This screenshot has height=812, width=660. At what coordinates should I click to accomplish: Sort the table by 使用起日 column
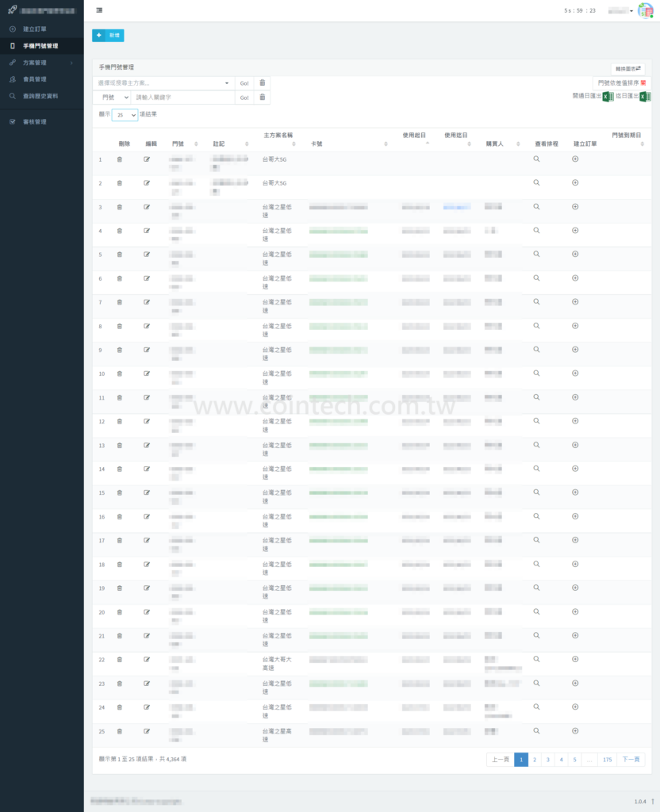[x=415, y=139]
